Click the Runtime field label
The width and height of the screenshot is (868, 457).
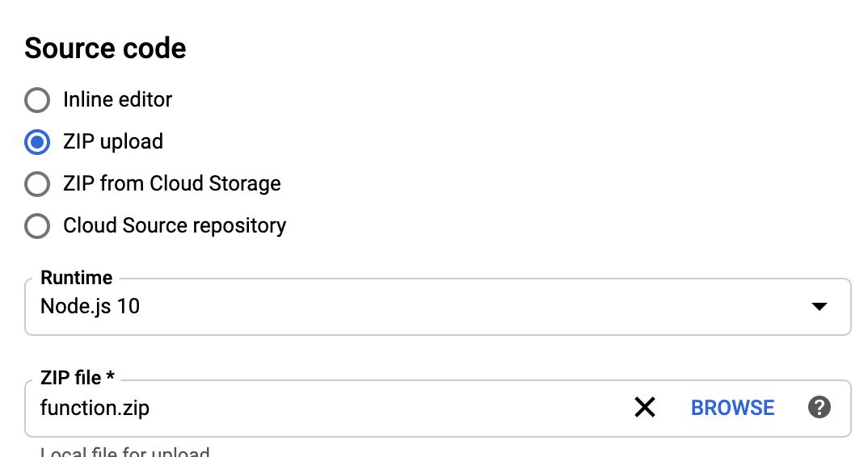pos(77,277)
